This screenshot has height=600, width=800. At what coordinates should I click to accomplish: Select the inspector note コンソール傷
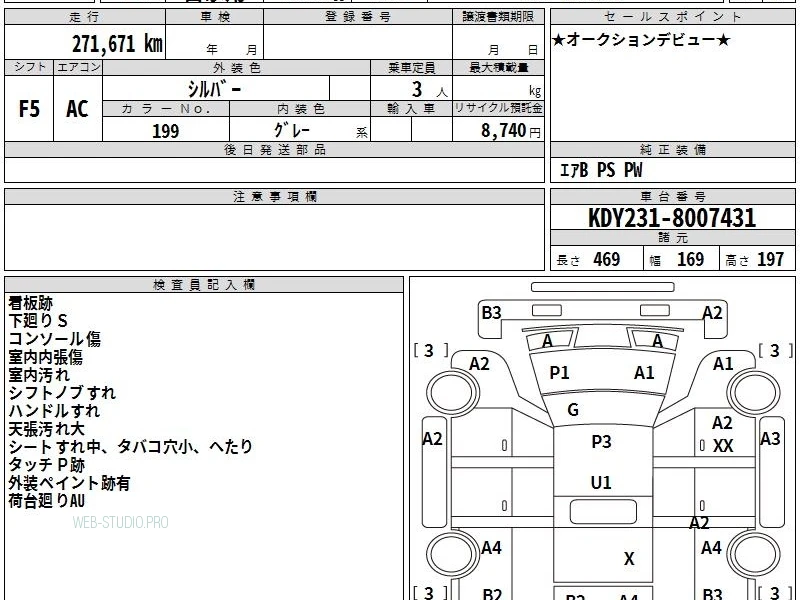point(54,339)
